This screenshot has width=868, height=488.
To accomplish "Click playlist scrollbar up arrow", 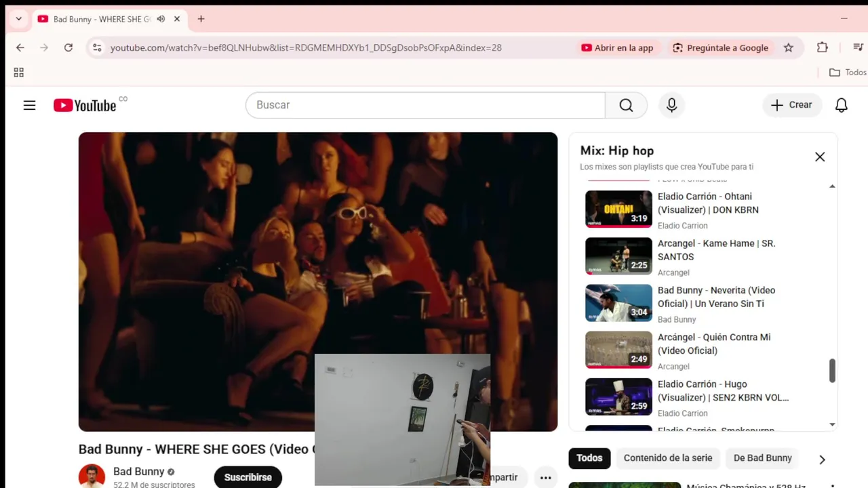I will point(832,186).
